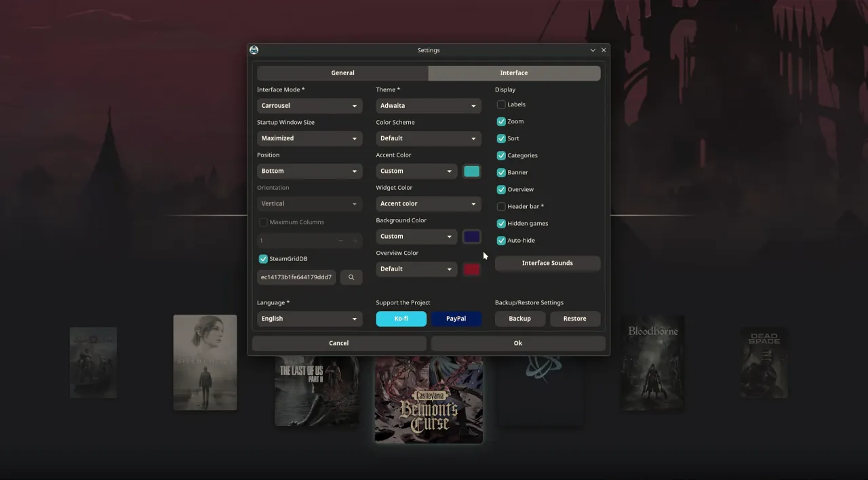Open the Position dropdown set to Bottom
Viewport: 868px width, 480px height.
(x=309, y=171)
